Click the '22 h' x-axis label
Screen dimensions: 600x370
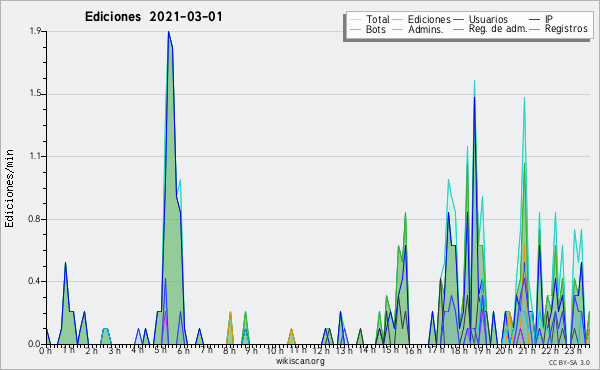(551, 350)
